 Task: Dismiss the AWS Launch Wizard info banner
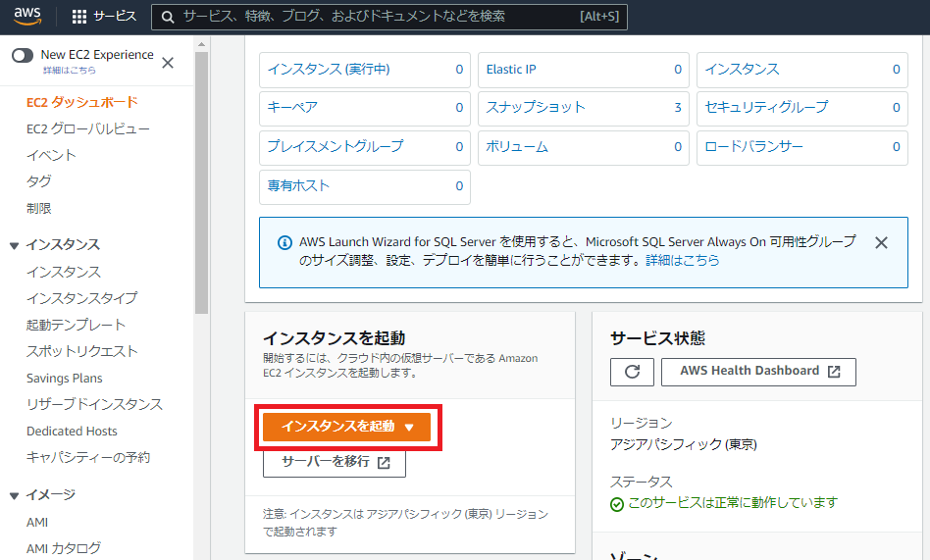pyautogui.click(x=881, y=242)
